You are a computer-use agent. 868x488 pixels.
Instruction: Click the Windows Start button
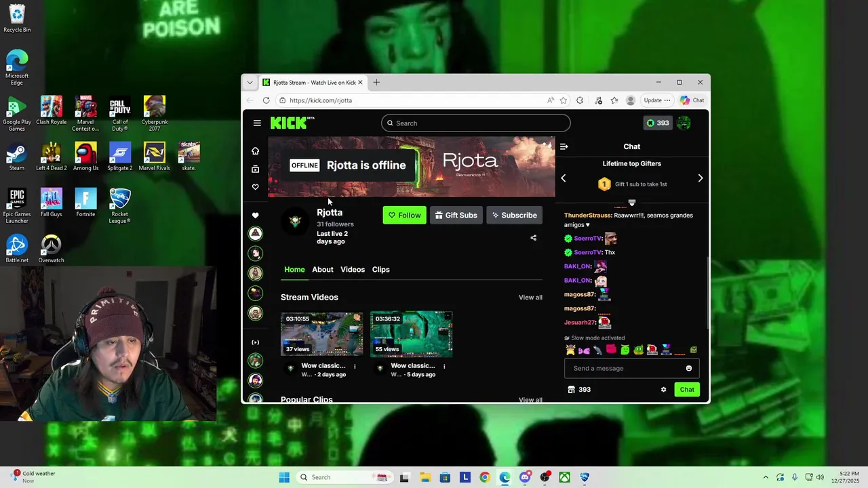pyautogui.click(x=284, y=477)
